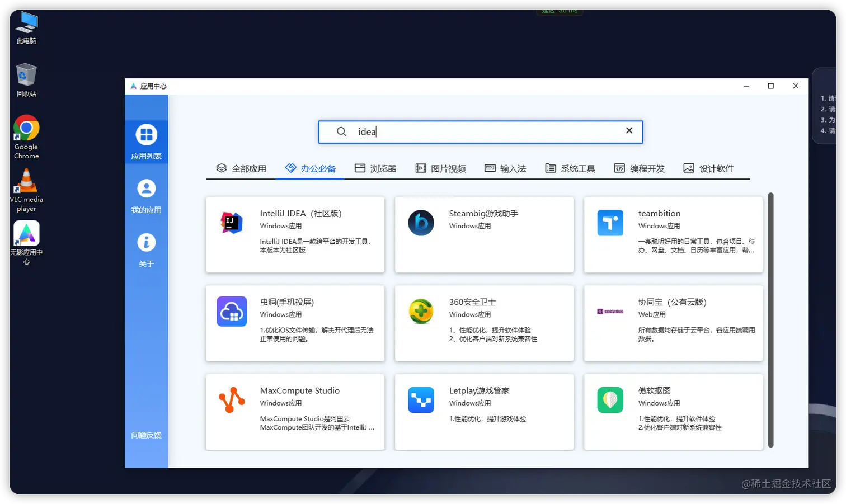
Task: Go to the 编程开发 tab
Action: click(640, 168)
